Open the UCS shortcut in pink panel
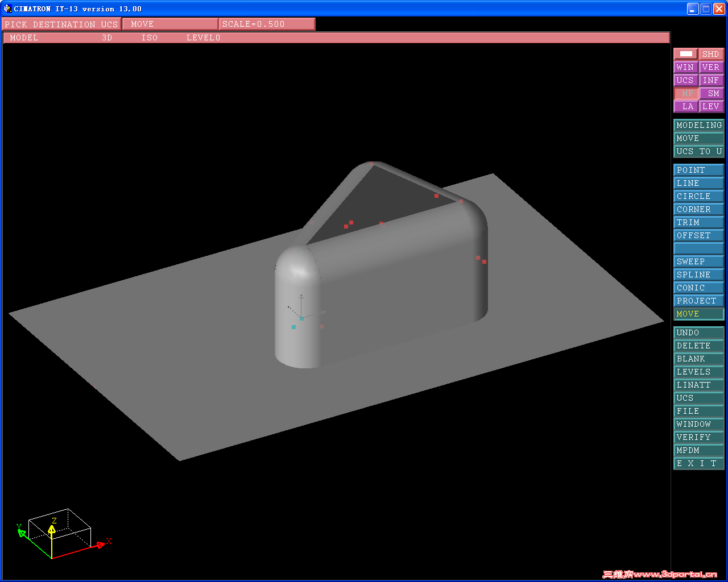The height and width of the screenshot is (582, 728). coord(686,80)
